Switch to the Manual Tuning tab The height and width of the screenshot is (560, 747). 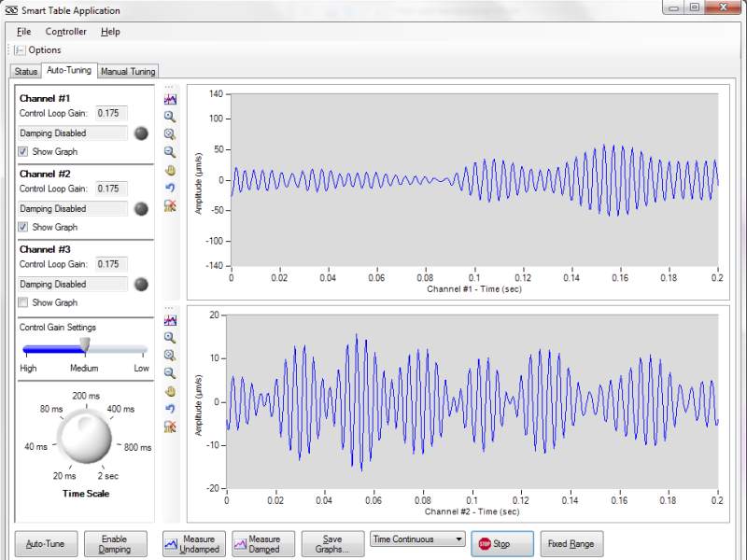click(x=129, y=72)
